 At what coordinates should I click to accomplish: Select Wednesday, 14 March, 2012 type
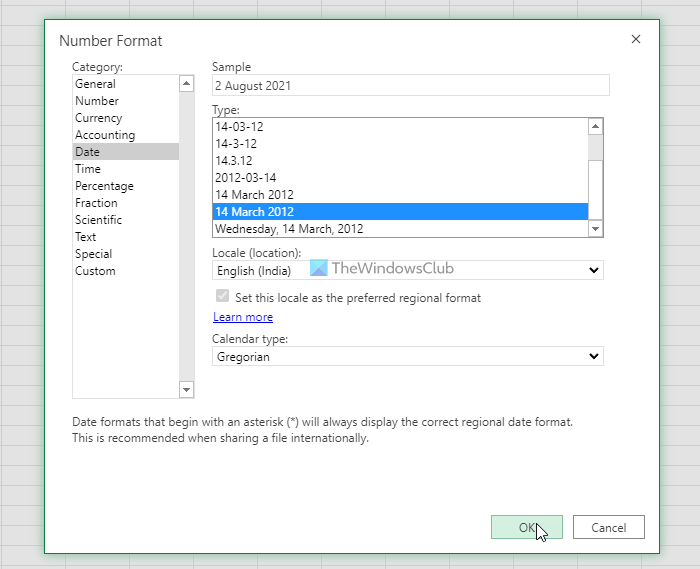400,228
